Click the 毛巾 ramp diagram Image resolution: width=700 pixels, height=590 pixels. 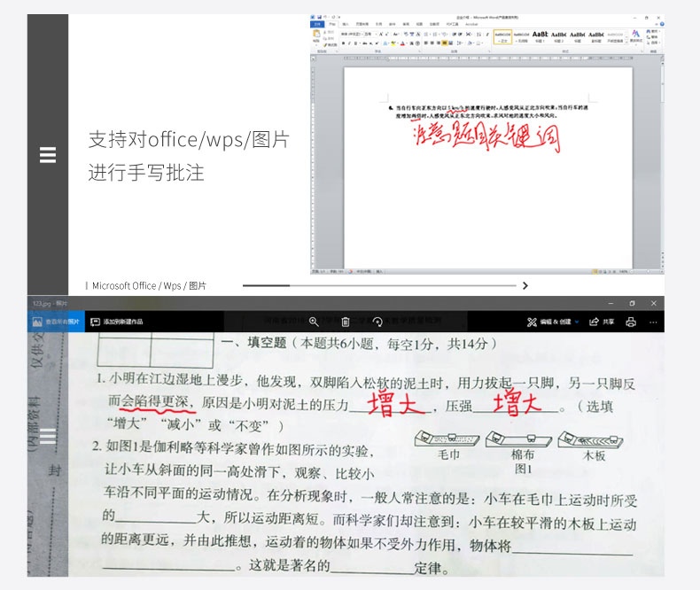pyautogui.click(x=447, y=439)
